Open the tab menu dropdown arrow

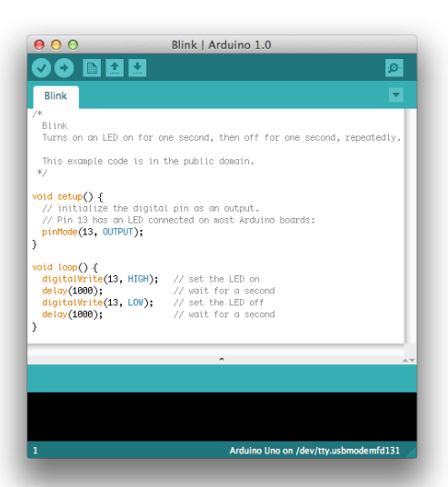[396, 94]
